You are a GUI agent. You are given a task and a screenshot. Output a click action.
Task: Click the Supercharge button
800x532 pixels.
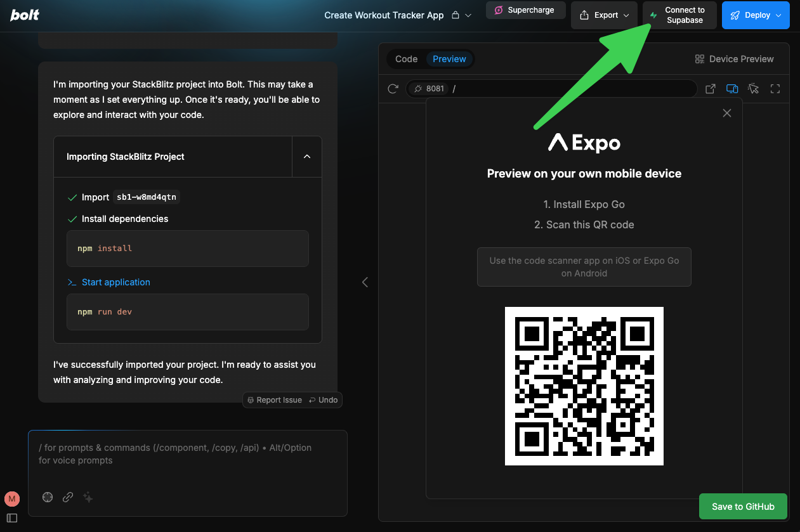(525, 10)
